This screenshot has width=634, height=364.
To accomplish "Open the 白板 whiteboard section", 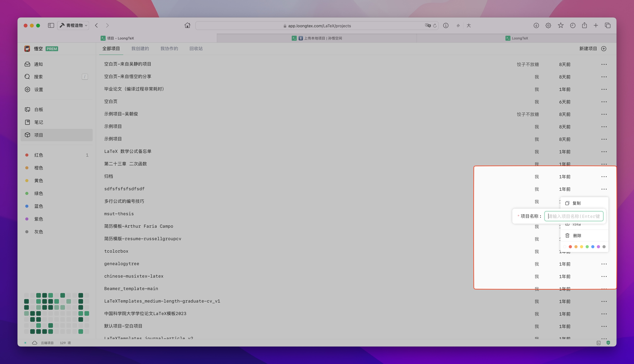I will (39, 109).
